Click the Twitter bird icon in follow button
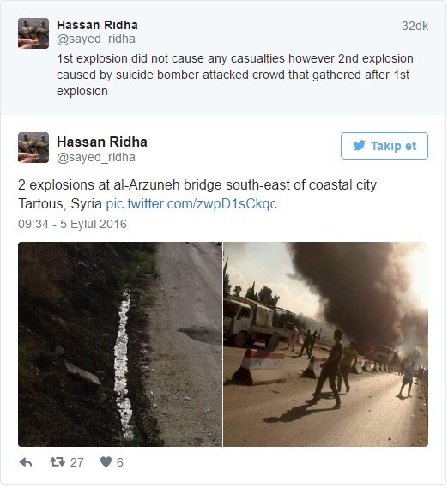This screenshot has width=448, height=488. pos(360,146)
